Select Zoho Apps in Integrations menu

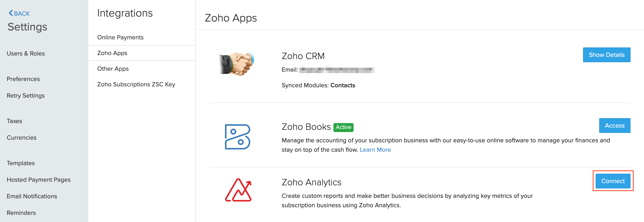(x=112, y=53)
